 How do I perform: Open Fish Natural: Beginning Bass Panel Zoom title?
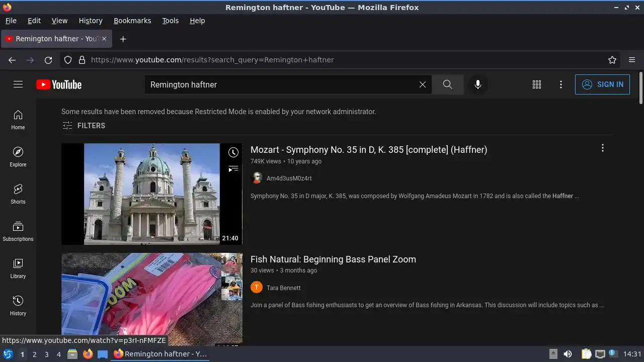[x=333, y=259]
